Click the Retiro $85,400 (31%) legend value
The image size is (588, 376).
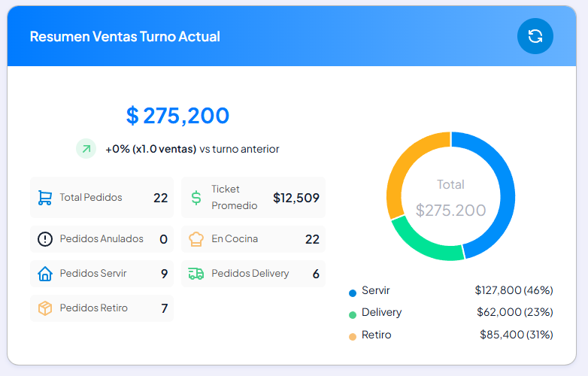(517, 335)
